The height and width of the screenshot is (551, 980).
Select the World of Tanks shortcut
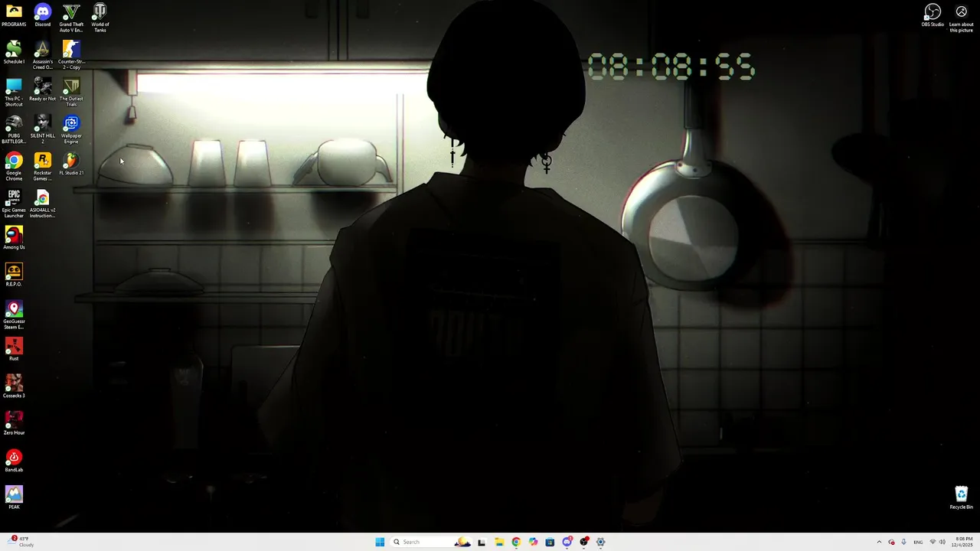(100, 18)
